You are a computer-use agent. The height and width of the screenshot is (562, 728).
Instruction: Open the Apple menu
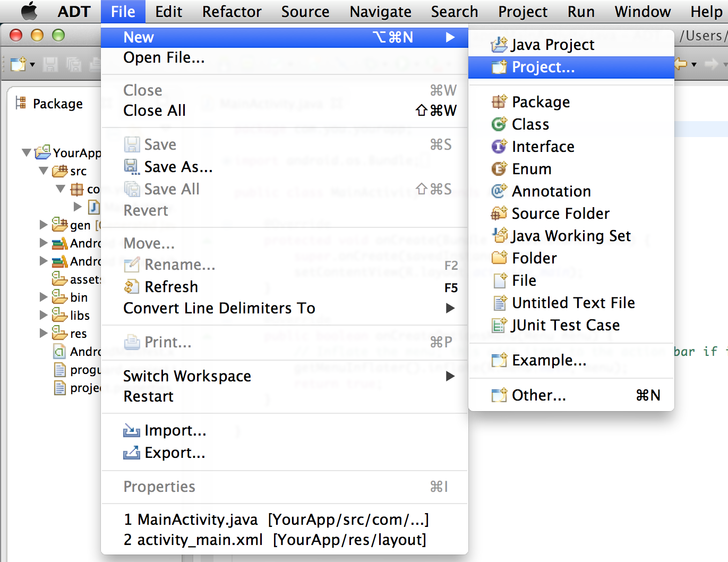29,11
